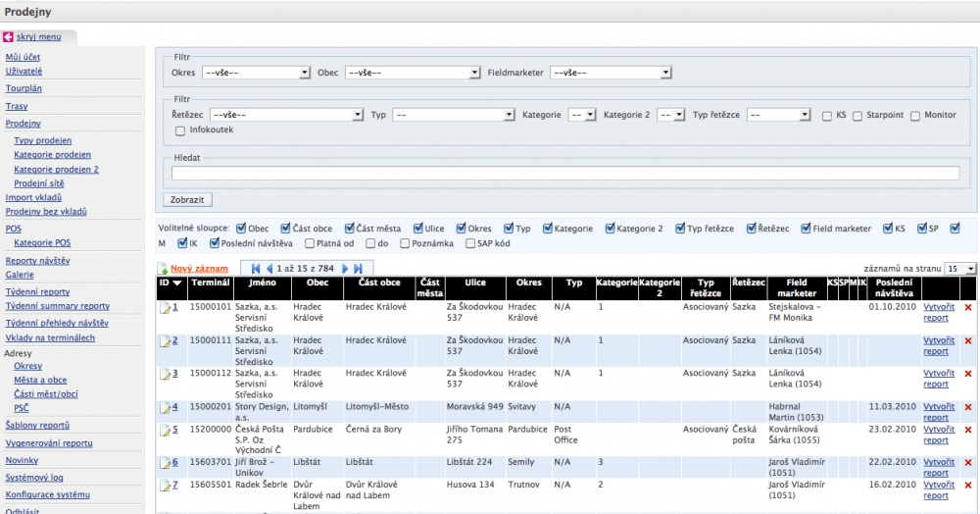Delete the Radek Šebrle record
This screenshot has height=514, width=980.
tap(968, 486)
